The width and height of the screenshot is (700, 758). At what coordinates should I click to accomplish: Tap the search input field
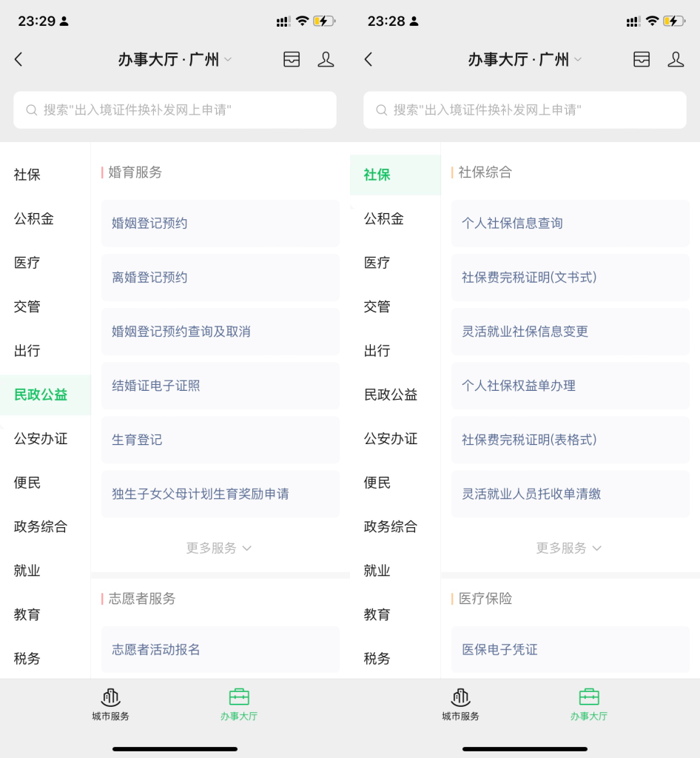[175, 109]
